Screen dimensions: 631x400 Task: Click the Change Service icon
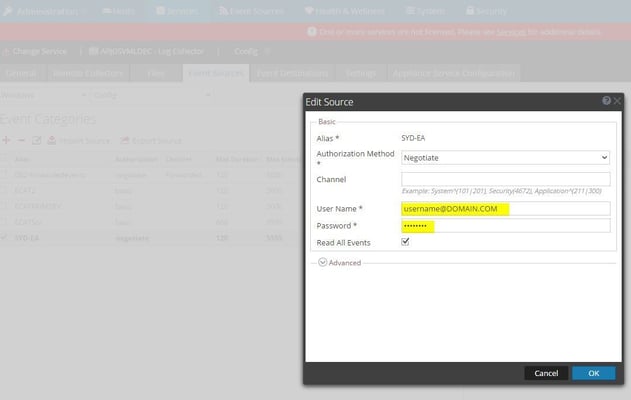[x=6, y=52]
